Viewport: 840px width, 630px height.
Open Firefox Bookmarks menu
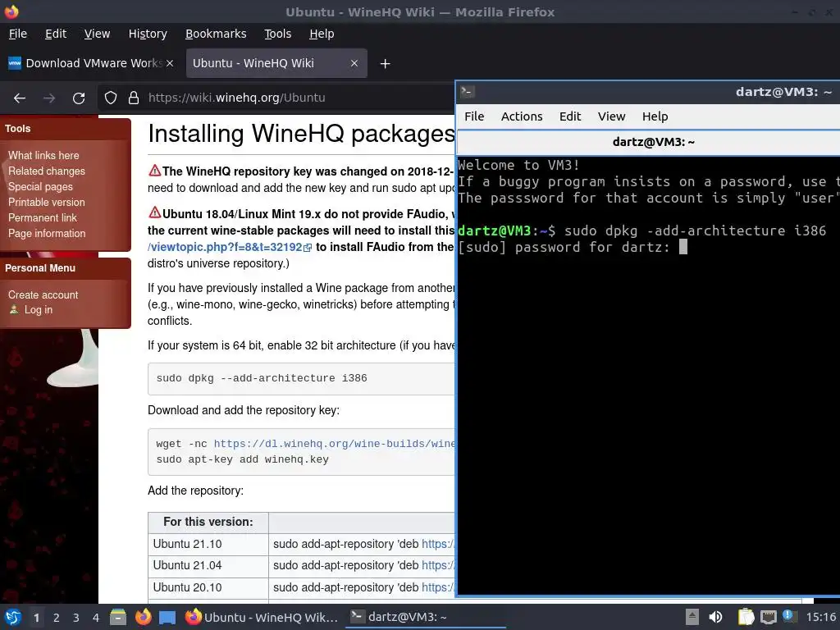[216, 34]
